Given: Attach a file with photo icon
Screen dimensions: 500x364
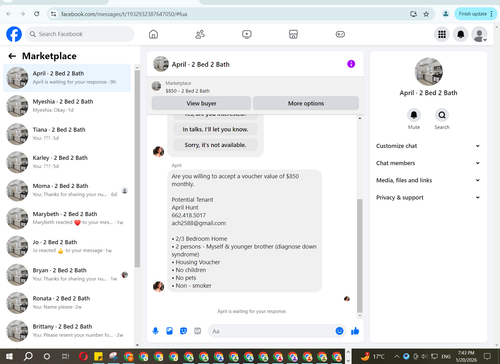Looking at the screenshot, I should (169, 331).
